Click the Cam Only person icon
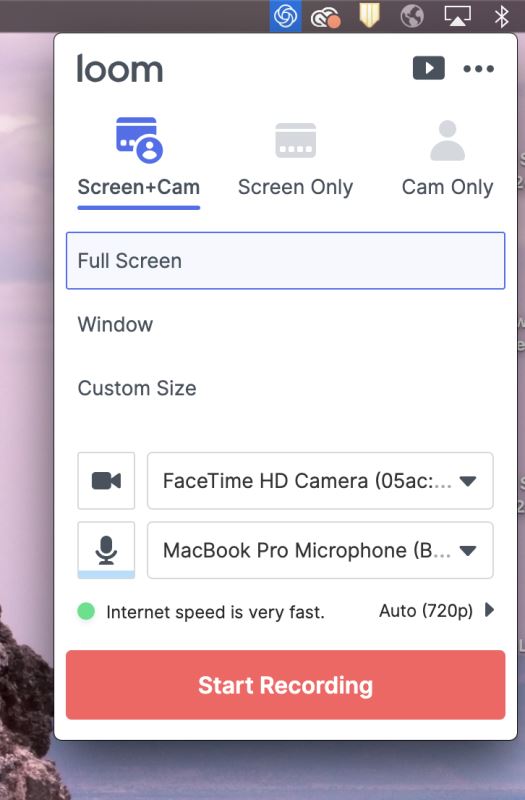 pos(447,140)
